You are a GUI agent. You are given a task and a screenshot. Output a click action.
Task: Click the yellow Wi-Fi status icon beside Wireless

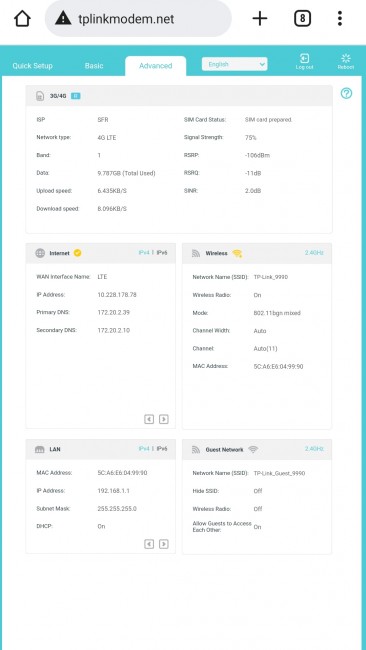(237, 253)
